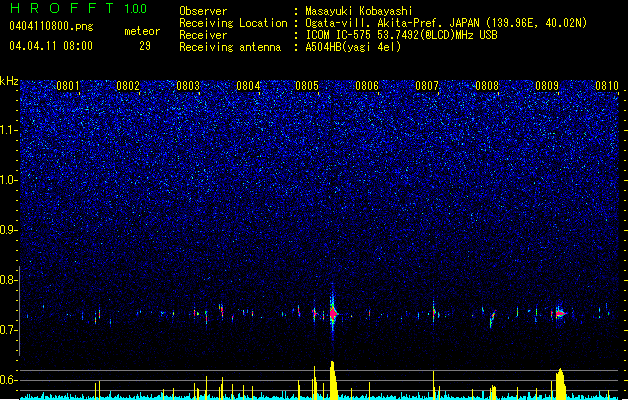
Task: Click the date 04.04.11 08:00
Action: [x=51, y=46]
